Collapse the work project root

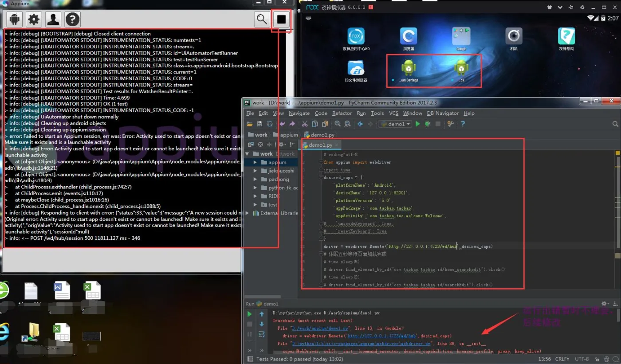248,154
